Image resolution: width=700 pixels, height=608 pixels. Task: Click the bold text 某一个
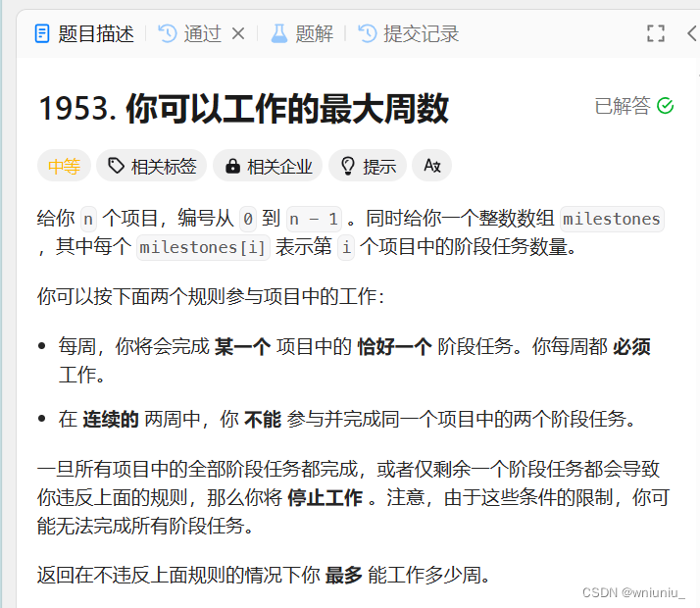coord(242,347)
